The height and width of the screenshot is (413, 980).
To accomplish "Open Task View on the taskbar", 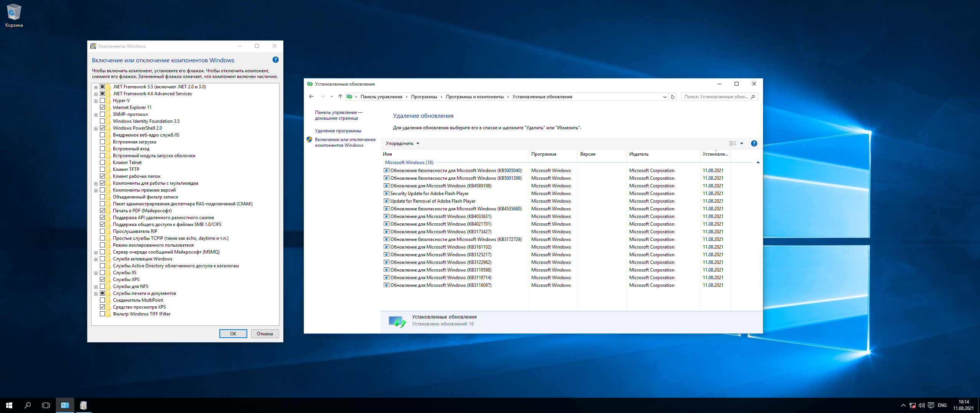I will coord(46,405).
